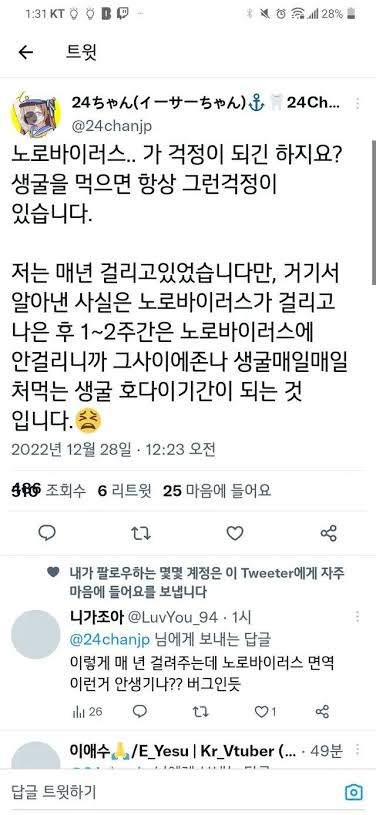
Task: Open the camera icon in reply bar
Action: [x=354, y=792]
